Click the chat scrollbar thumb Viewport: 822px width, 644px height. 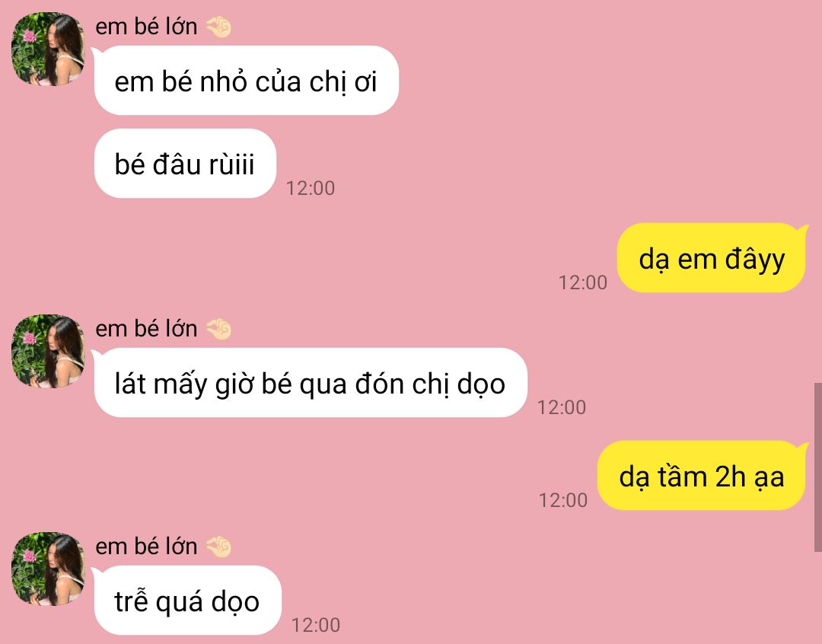pos(817,467)
